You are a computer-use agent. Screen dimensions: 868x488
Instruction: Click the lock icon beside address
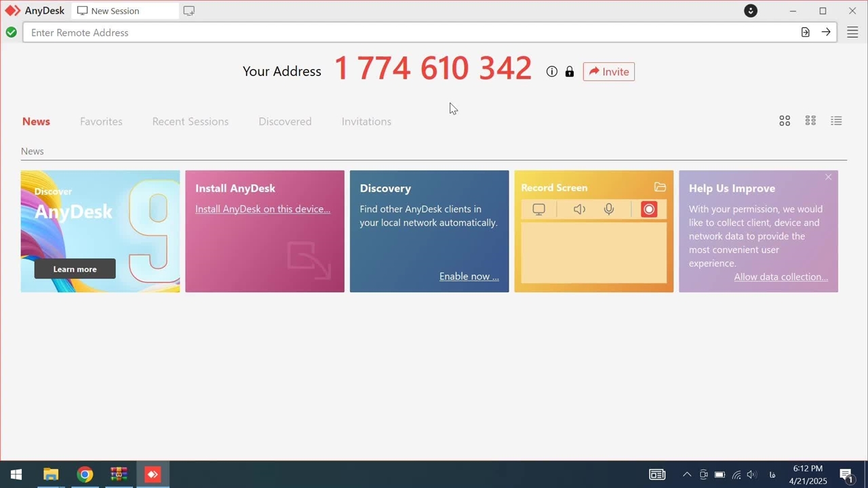click(x=570, y=72)
